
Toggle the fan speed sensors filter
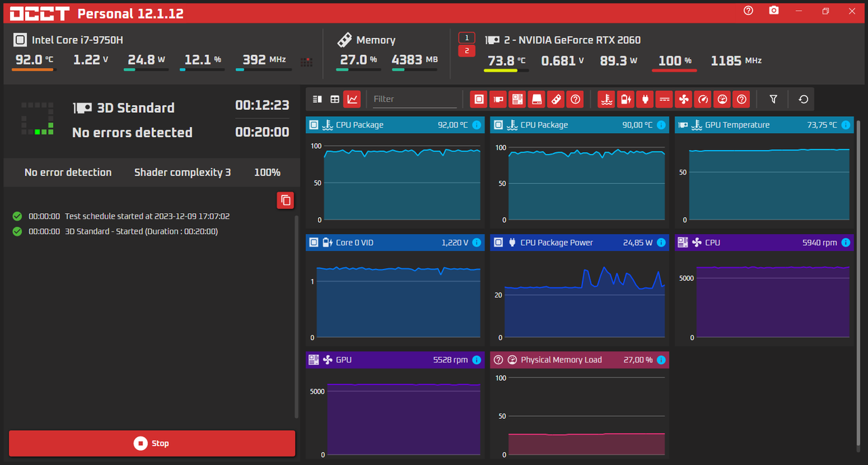(x=684, y=99)
